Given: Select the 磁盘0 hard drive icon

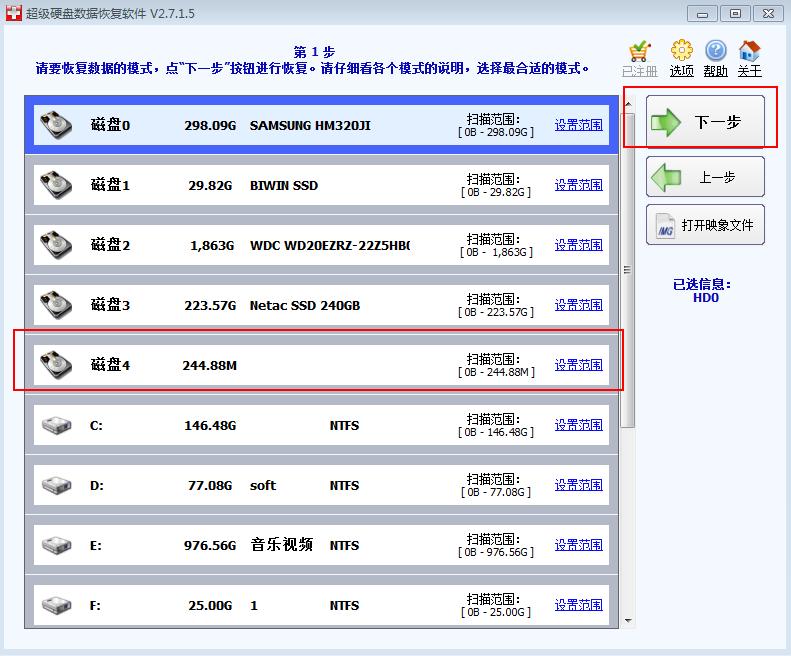Looking at the screenshot, I should point(56,125).
